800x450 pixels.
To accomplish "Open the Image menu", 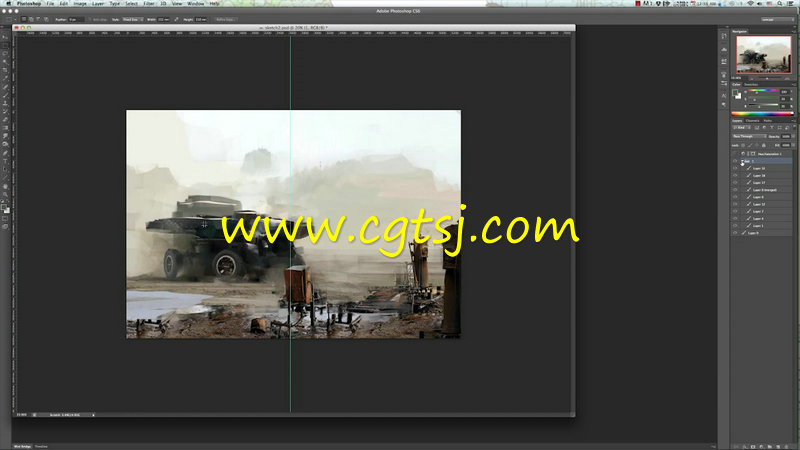I will tap(80, 4).
